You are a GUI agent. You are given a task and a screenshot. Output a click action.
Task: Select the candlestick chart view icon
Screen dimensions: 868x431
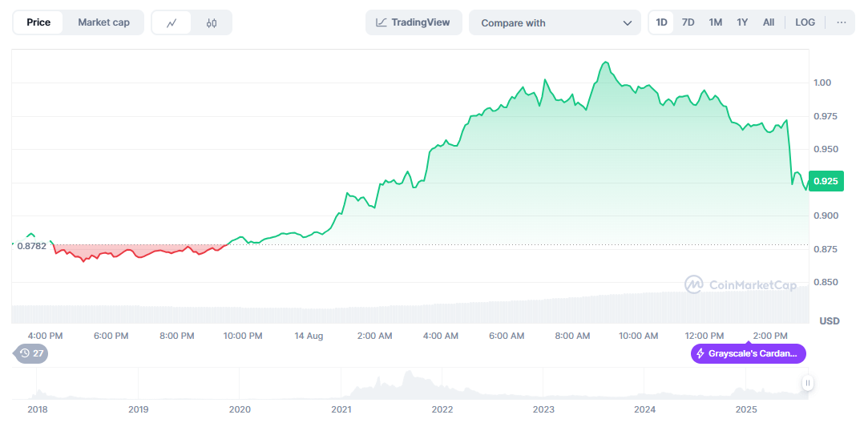(x=212, y=22)
